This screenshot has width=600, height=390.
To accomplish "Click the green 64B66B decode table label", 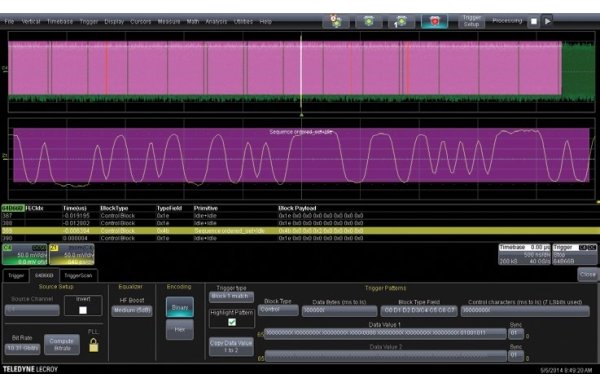I will tap(13, 208).
